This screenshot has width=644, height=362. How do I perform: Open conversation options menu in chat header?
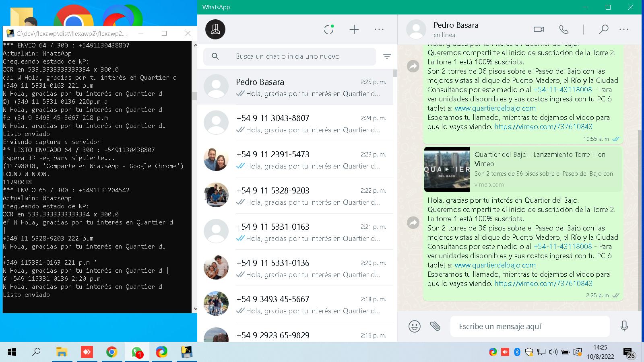(x=624, y=29)
